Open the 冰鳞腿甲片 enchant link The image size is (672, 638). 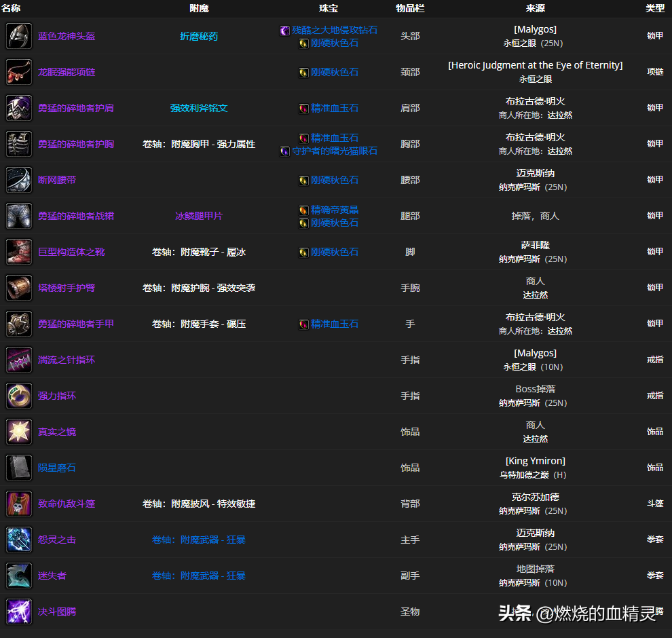point(199,216)
